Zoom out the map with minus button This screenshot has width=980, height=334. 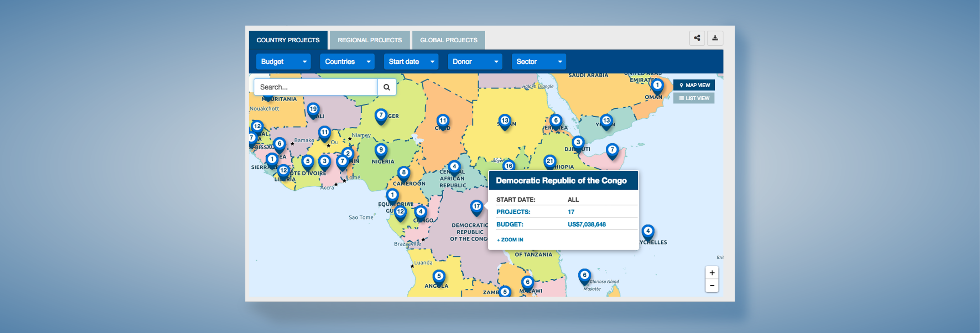712,286
